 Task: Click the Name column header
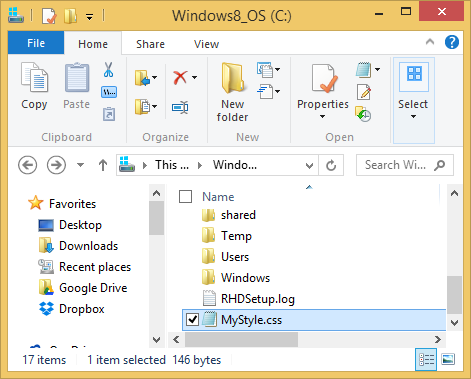click(x=218, y=197)
